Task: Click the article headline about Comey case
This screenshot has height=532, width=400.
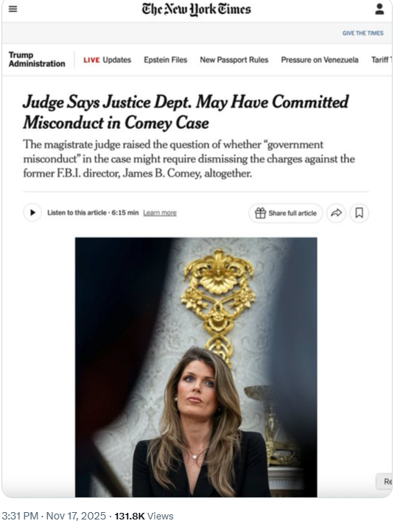Action: pyautogui.click(x=186, y=112)
